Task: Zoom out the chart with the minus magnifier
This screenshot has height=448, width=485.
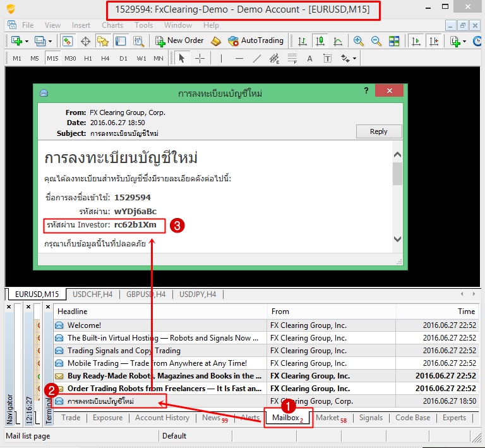Action: tap(376, 41)
